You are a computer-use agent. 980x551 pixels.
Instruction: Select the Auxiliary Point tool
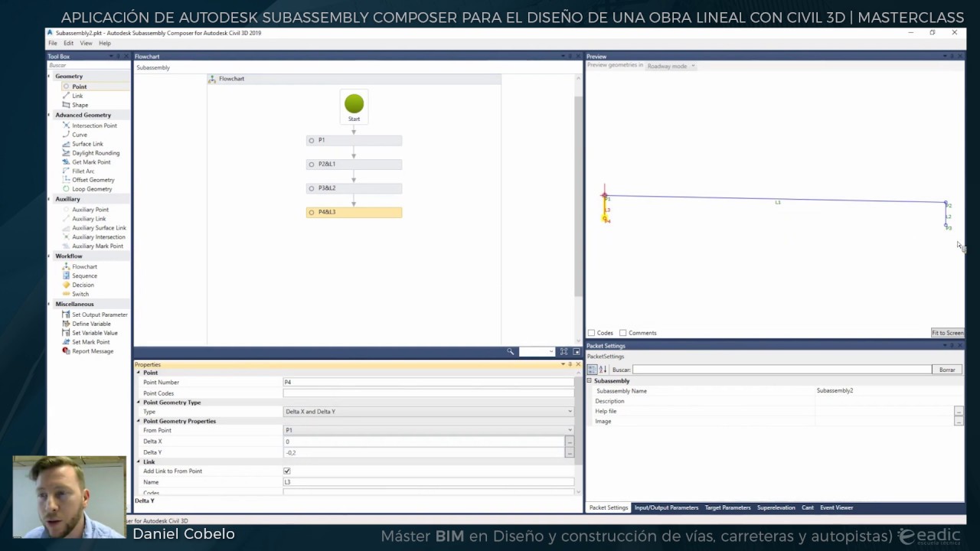pos(90,210)
